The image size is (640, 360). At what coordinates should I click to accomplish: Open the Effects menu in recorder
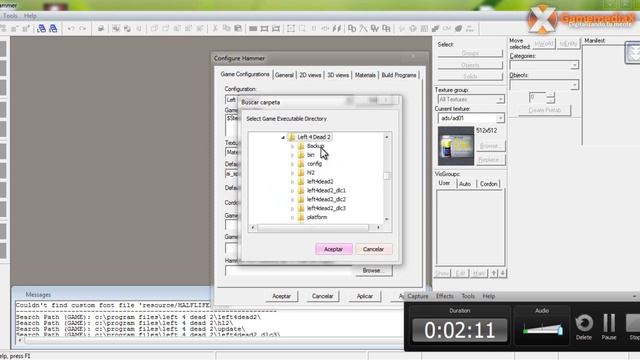point(444,296)
